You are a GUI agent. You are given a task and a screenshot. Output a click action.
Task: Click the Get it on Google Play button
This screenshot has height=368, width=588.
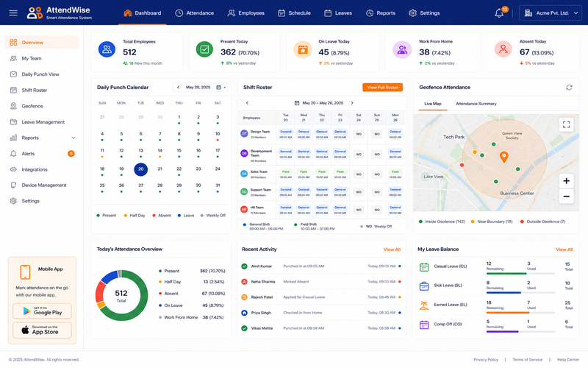[x=42, y=311]
